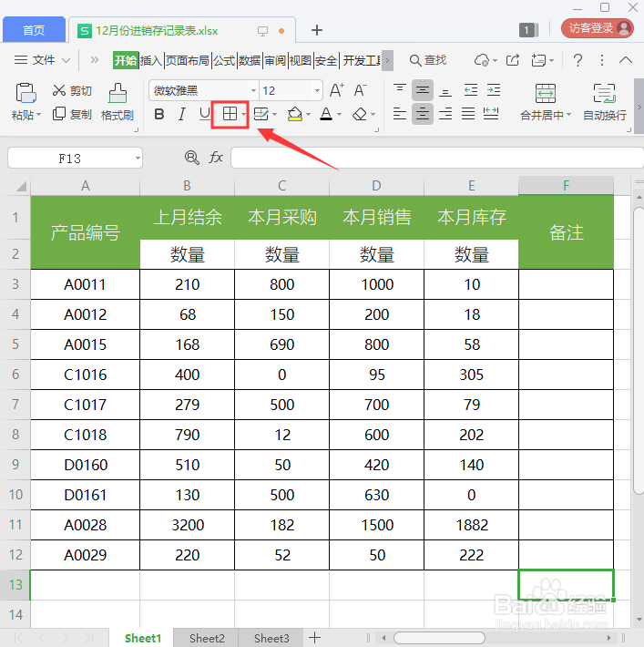Click the formula bar input
This screenshot has height=647, width=644.
[436, 158]
